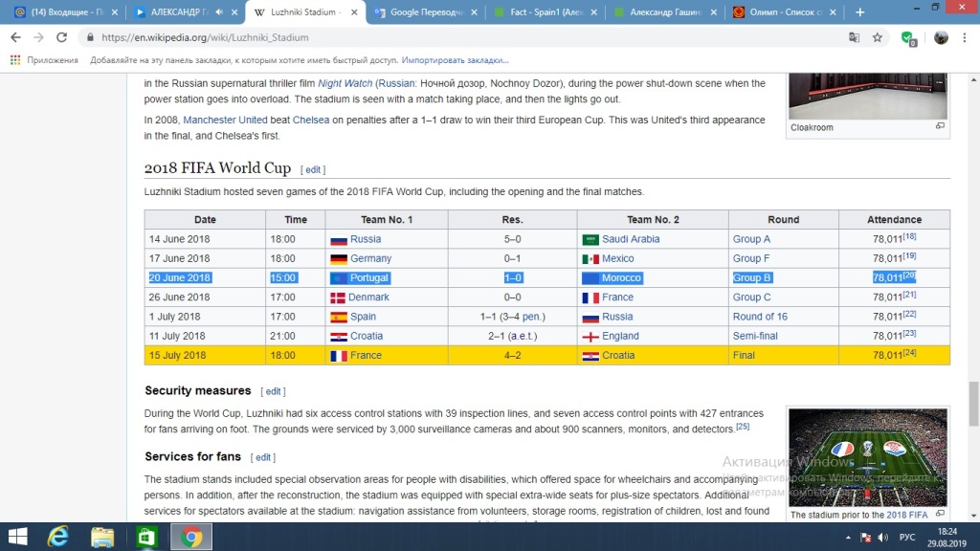Open the Morocco team link
This screenshot has height=551, width=980.
coord(621,277)
